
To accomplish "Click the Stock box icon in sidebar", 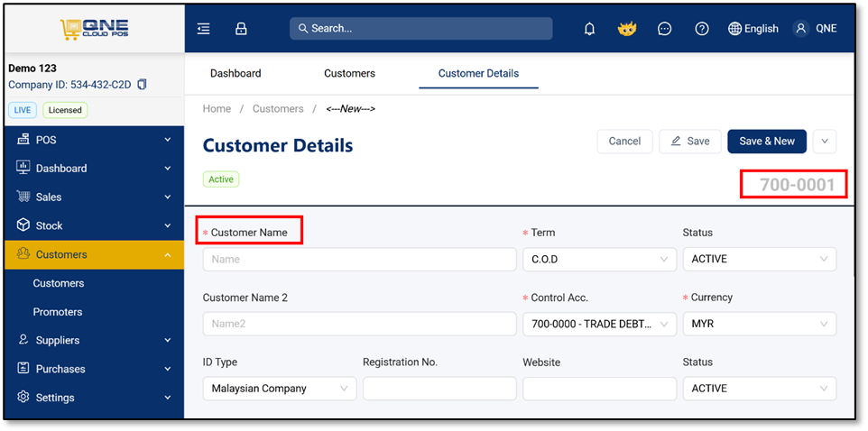I will pyautogui.click(x=23, y=225).
